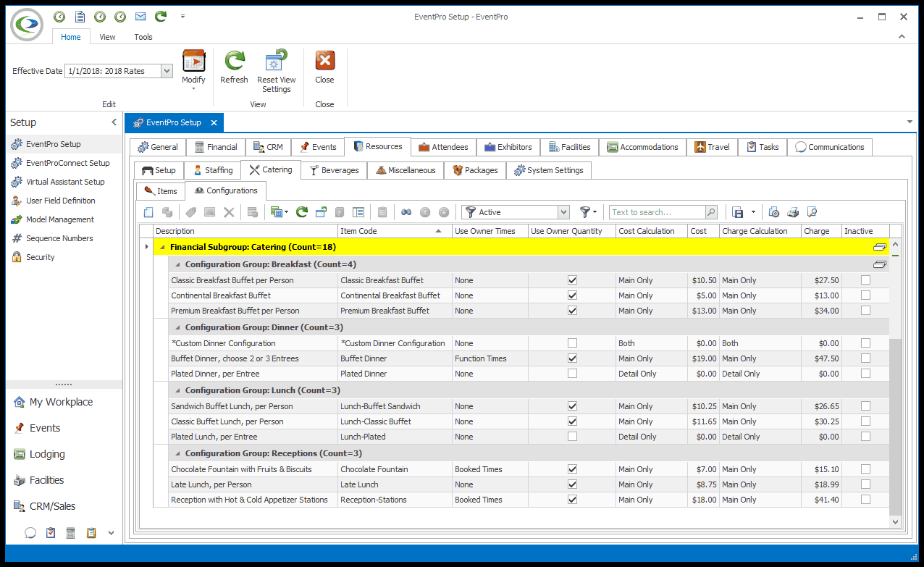Screen dimensions: 924x567
Task: Collapse the Configuration Group: Receptions
Action: 176,454
